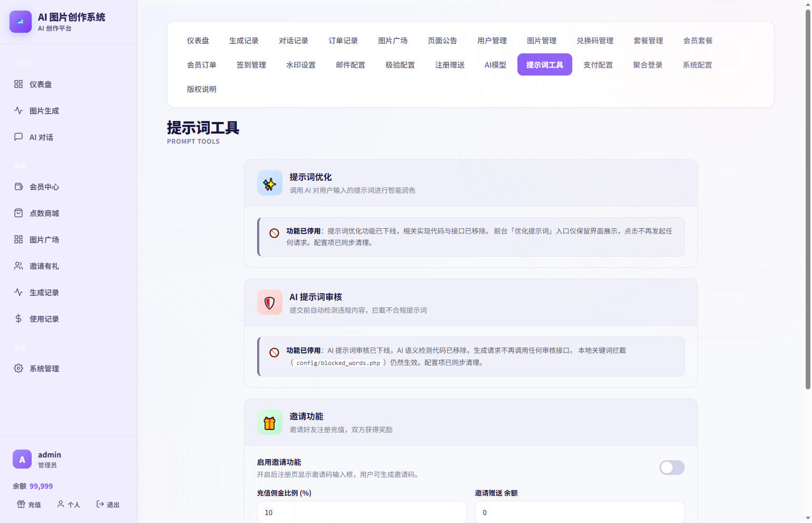This screenshot has height=523, width=812.
Task: Click the 退出 logout button
Action: click(x=108, y=505)
